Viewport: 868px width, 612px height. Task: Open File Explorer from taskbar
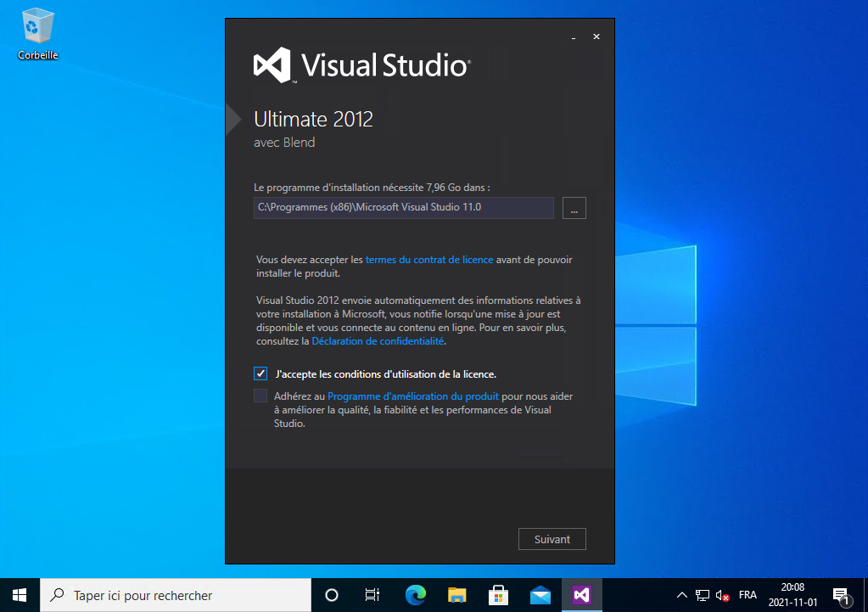pos(457,595)
